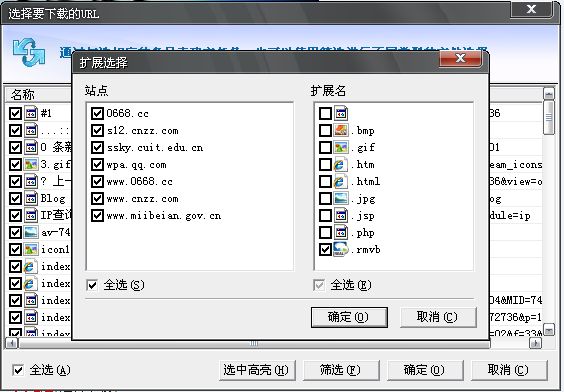Viewport: 564px width, 392px height.
Task: Click the blank-extension file icon
Action: [341, 113]
